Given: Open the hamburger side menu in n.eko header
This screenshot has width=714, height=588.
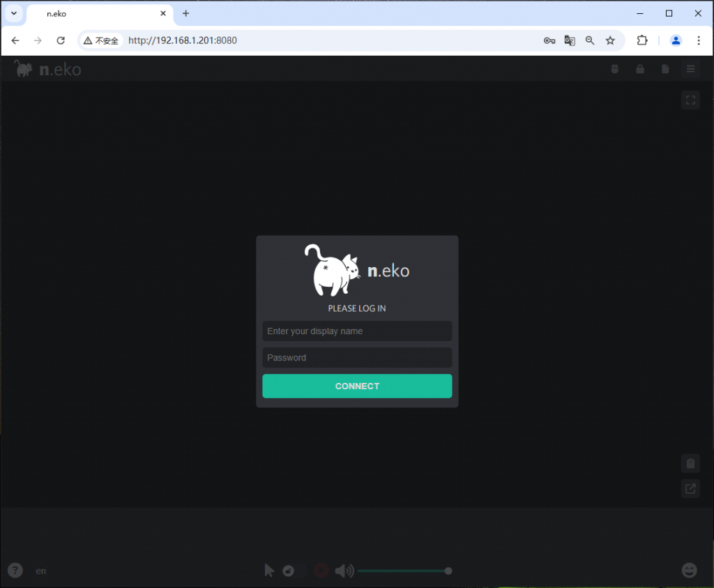Looking at the screenshot, I should (690, 69).
